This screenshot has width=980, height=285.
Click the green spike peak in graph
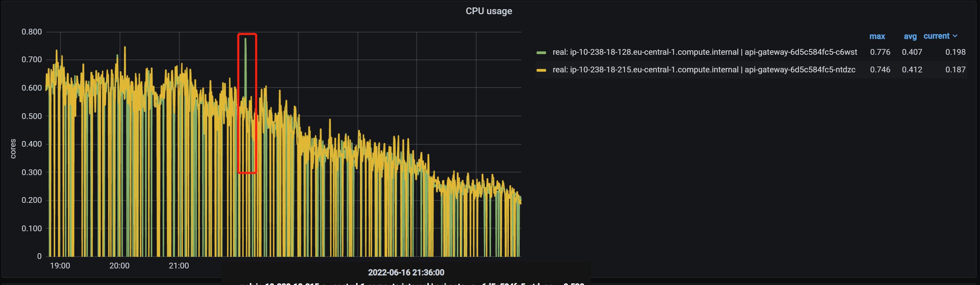point(246,39)
